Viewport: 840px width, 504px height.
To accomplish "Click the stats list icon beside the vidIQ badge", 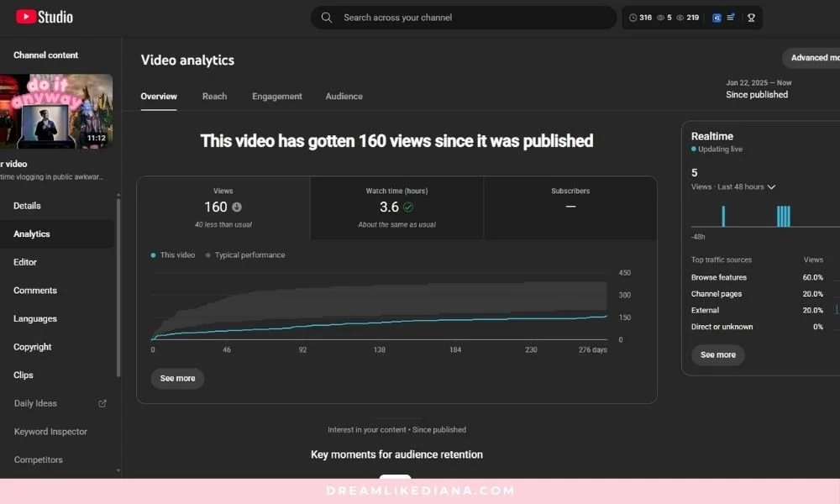I will coord(730,17).
